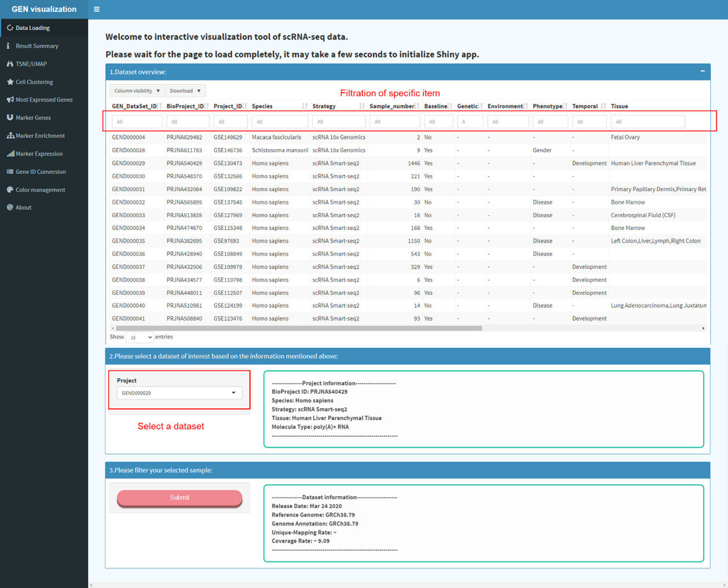The height and width of the screenshot is (588, 728).
Task: Click the Strategy filter field
Action: pyautogui.click(x=339, y=122)
